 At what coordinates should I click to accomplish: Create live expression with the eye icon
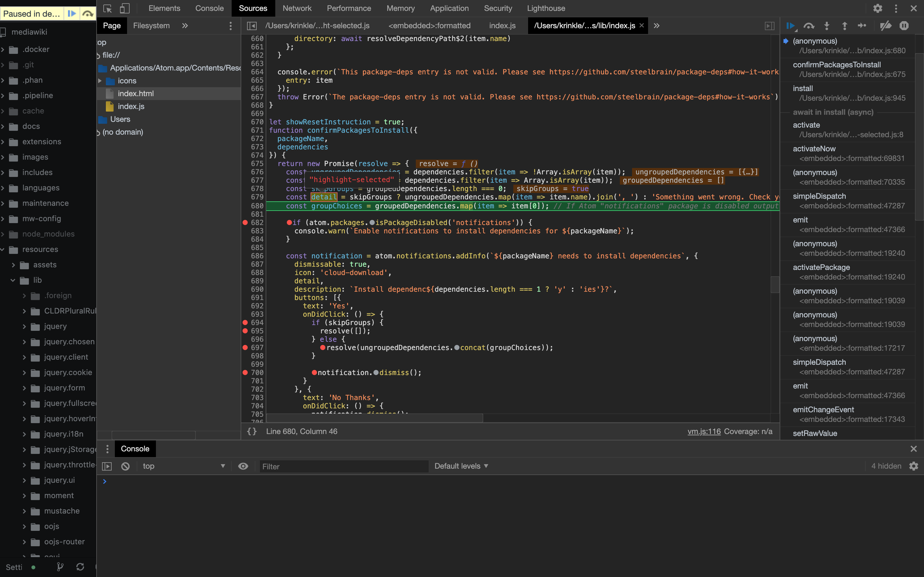[243, 466]
